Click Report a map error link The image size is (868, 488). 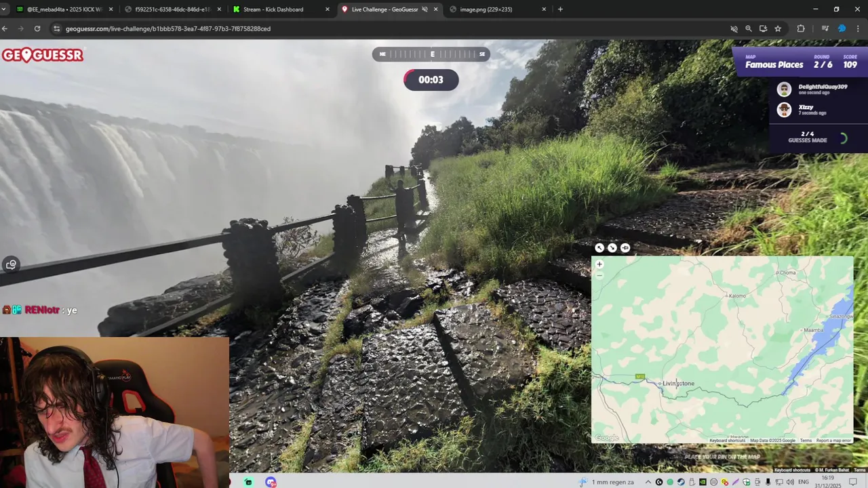point(833,441)
